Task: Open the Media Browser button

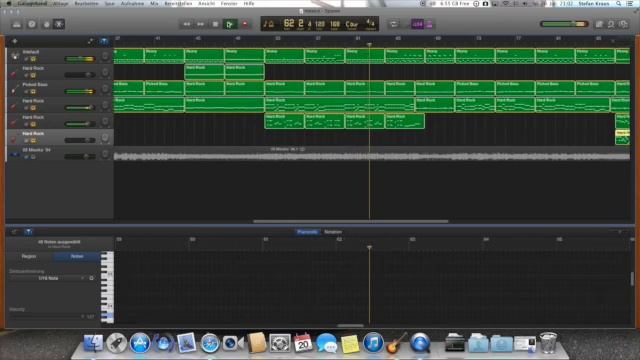Action: point(624,24)
